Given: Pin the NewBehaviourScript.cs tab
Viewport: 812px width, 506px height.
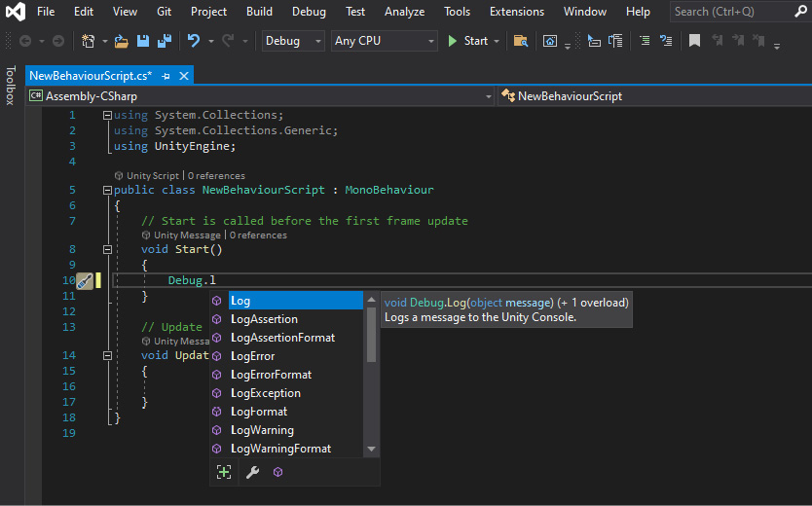Looking at the screenshot, I should (166, 76).
